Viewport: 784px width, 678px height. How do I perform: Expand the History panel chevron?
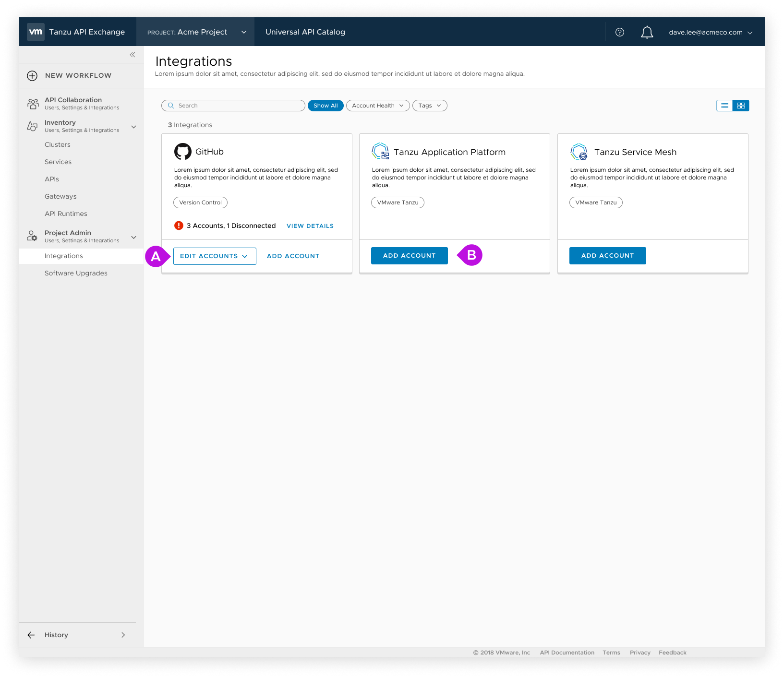pyautogui.click(x=123, y=635)
